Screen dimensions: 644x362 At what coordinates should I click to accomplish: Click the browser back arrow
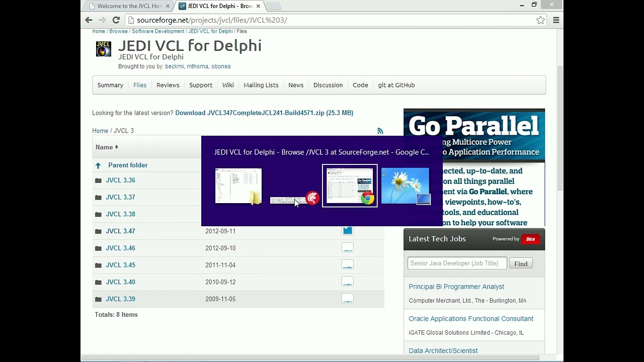click(x=89, y=20)
